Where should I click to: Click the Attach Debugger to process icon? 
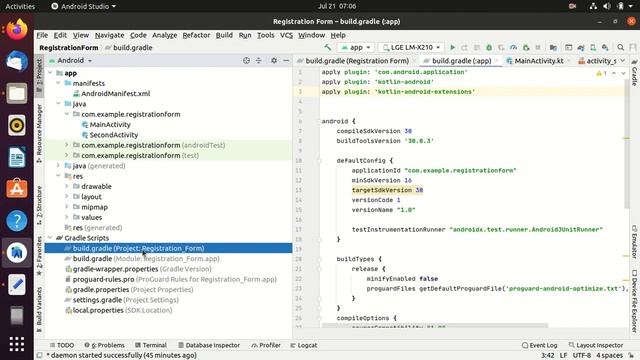coord(526,48)
